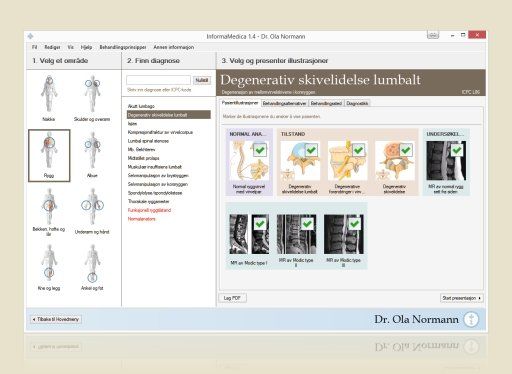Open the Annen informasjon menu
The image size is (512, 374).
[x=174, y=47]
